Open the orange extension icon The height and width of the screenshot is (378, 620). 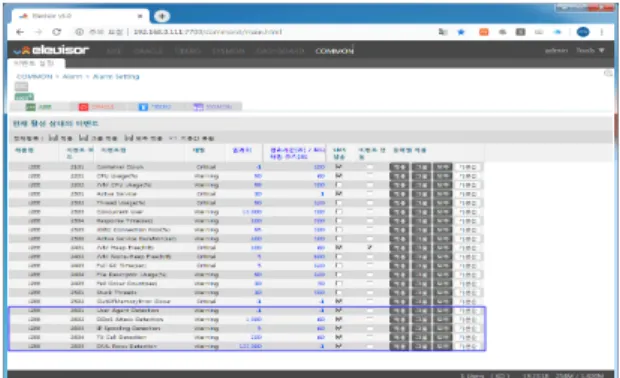coord(484,32)
